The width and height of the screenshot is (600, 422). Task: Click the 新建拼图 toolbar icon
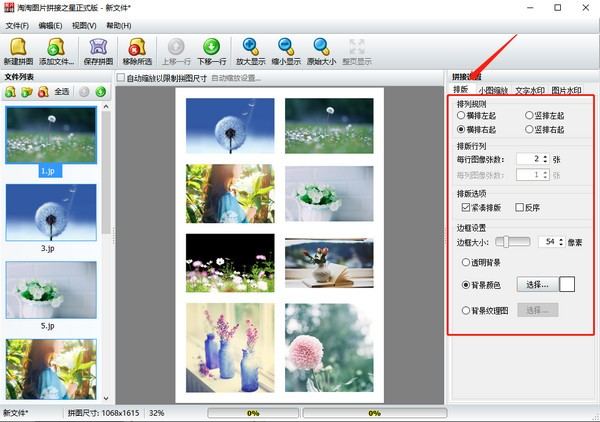(x=18, y=51)
